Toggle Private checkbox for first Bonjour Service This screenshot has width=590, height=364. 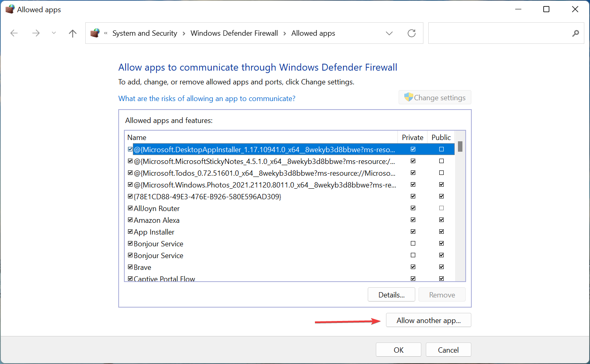click(413, 243)
